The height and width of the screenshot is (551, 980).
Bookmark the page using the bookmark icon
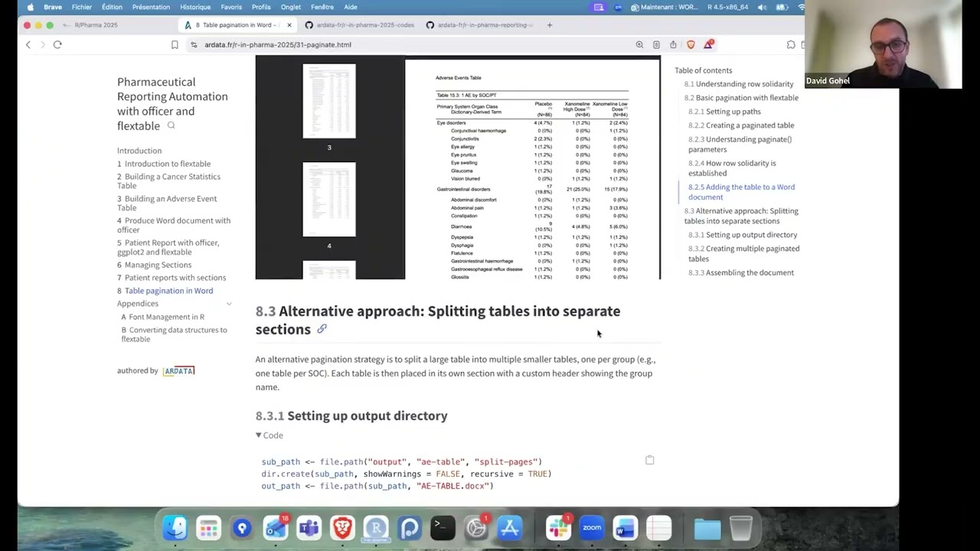175,44
